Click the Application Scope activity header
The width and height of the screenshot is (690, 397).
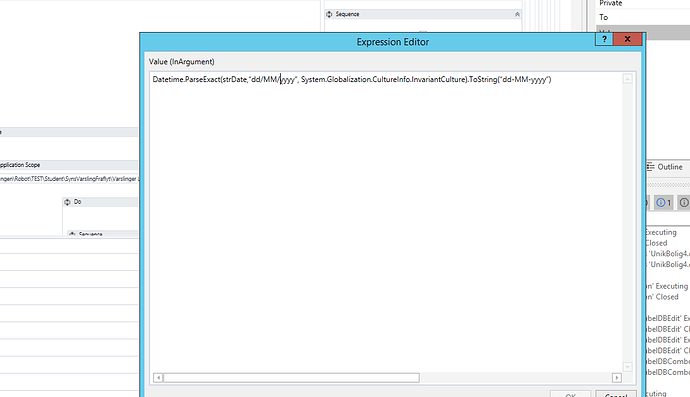69,165
